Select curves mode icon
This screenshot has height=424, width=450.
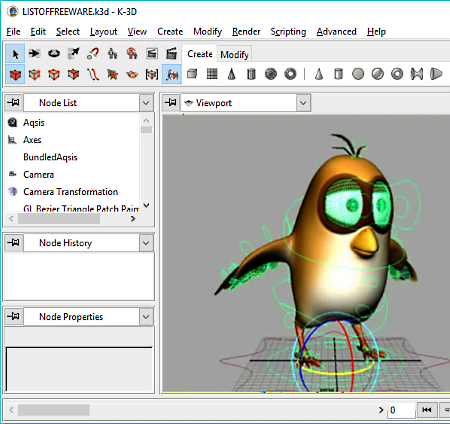(x=93, y=74)
